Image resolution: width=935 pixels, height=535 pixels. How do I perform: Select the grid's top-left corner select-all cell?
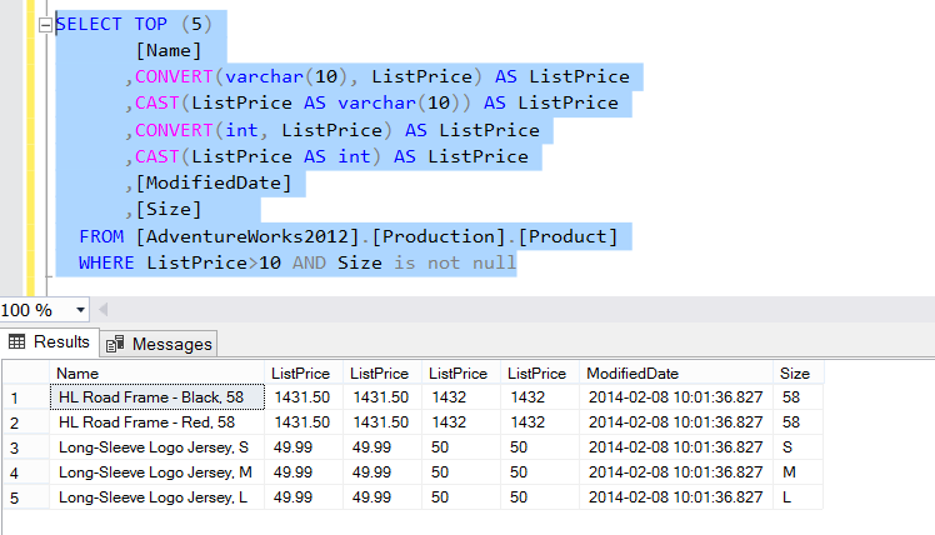pos(26,373)
